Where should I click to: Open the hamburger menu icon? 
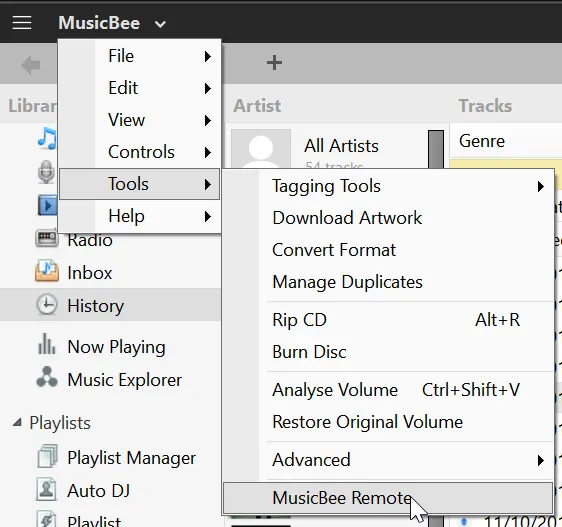pos(22,23)
